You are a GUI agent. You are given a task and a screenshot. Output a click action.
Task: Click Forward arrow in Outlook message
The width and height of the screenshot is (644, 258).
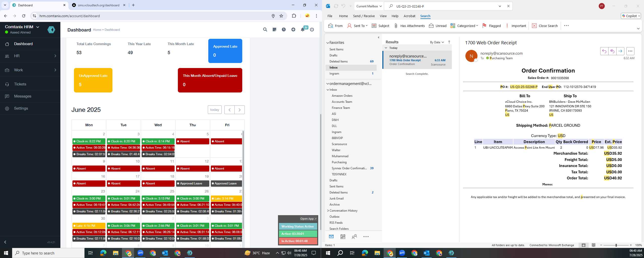tap(620, 51)
